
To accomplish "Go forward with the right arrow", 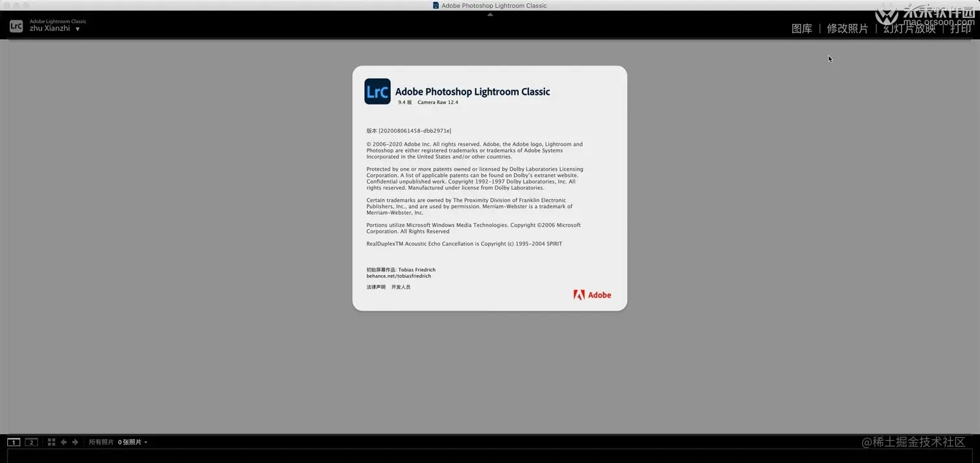I will [x=75, y=442].
